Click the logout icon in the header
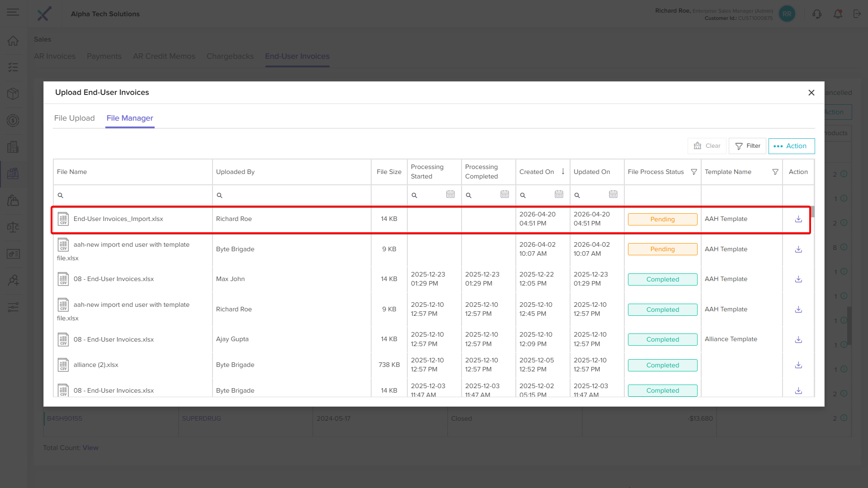The width and height of the screenshot is (868, 488). tap(857, 14)
